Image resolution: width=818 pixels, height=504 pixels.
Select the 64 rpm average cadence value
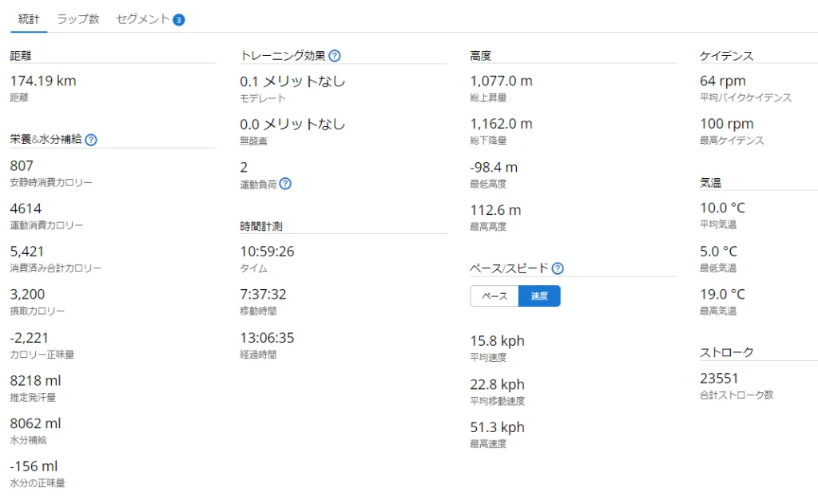coord(722,81)
